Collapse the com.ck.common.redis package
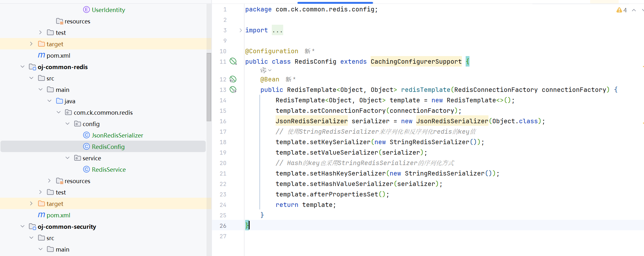Image resolution: width=644 pixels, height=256 pixels. pos(58,112)
